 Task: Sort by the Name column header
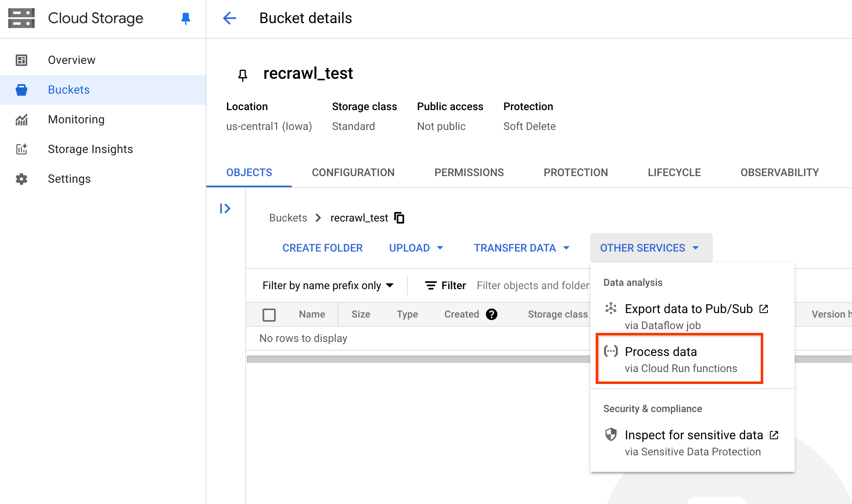312,314
